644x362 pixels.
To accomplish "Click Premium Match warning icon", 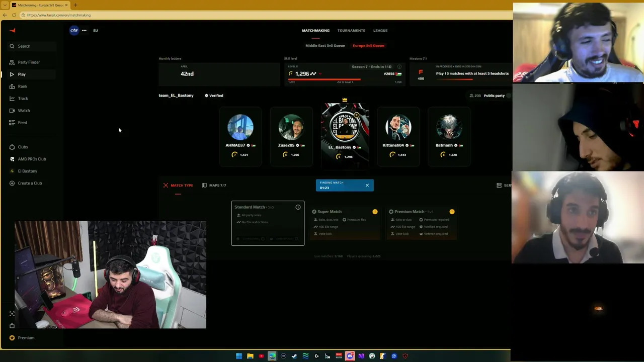I will coord(452,212).
